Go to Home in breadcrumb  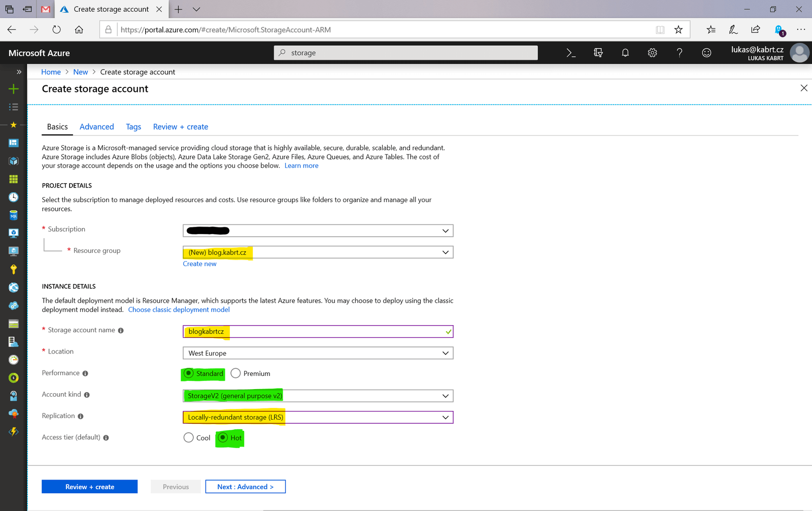pos(51,72)
